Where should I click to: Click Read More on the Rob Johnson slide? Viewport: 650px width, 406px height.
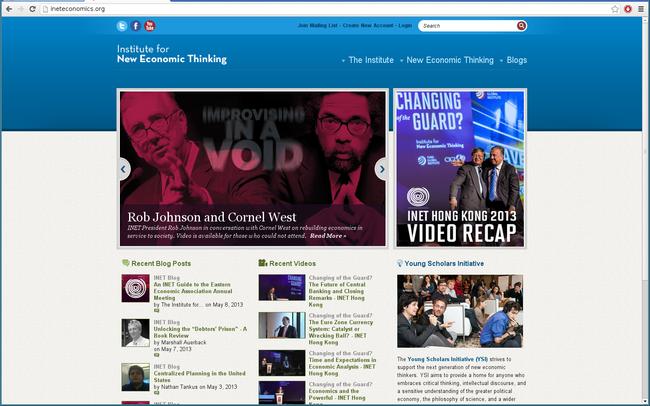pos(328,236)
